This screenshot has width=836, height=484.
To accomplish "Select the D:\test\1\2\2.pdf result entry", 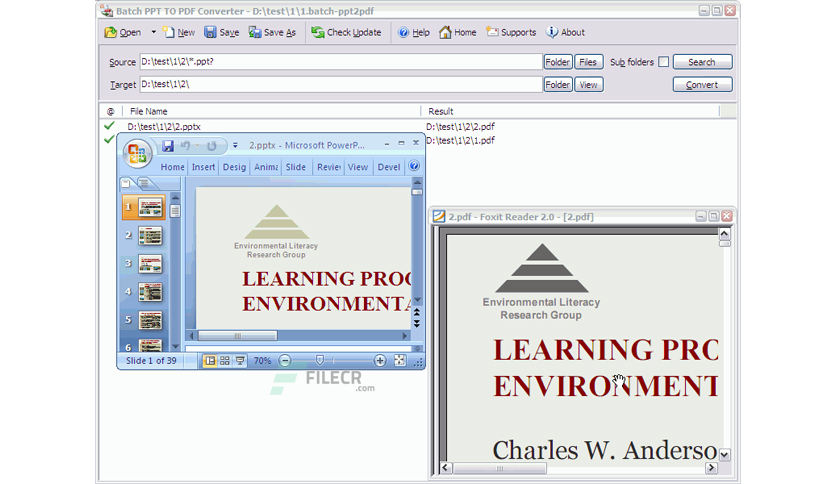I will [x=460, y=127].
